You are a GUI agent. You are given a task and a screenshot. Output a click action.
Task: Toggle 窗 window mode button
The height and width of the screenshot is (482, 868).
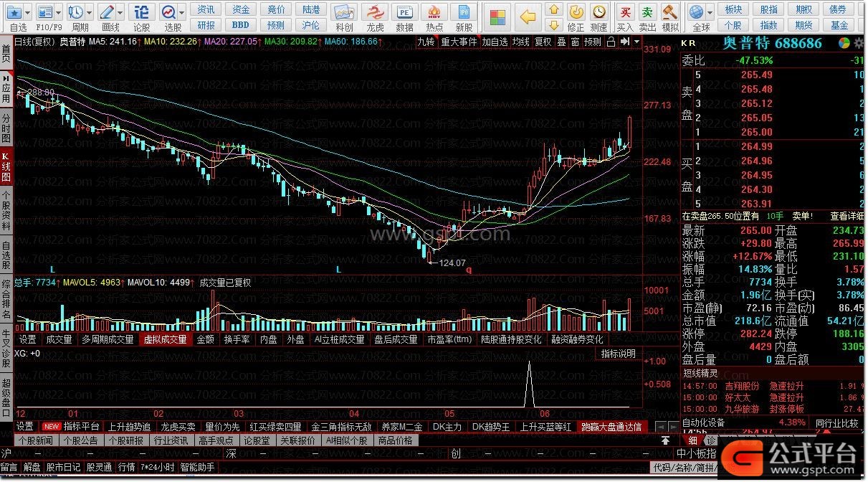[575, 42]
